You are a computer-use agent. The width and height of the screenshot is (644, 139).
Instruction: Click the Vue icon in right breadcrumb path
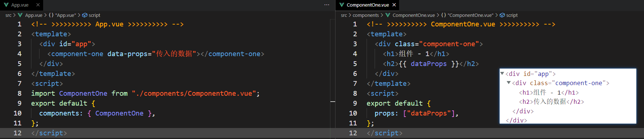tap(388, 15)
